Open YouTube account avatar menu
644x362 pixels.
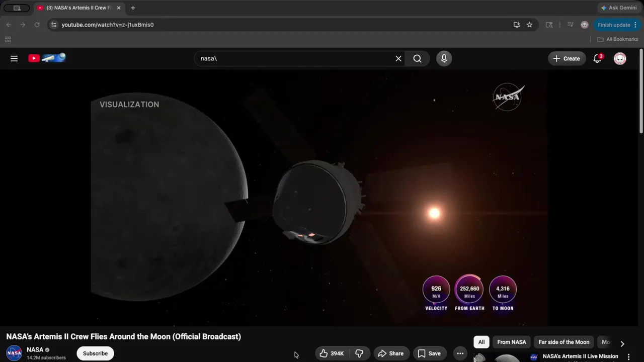click(x=620, y=58)
